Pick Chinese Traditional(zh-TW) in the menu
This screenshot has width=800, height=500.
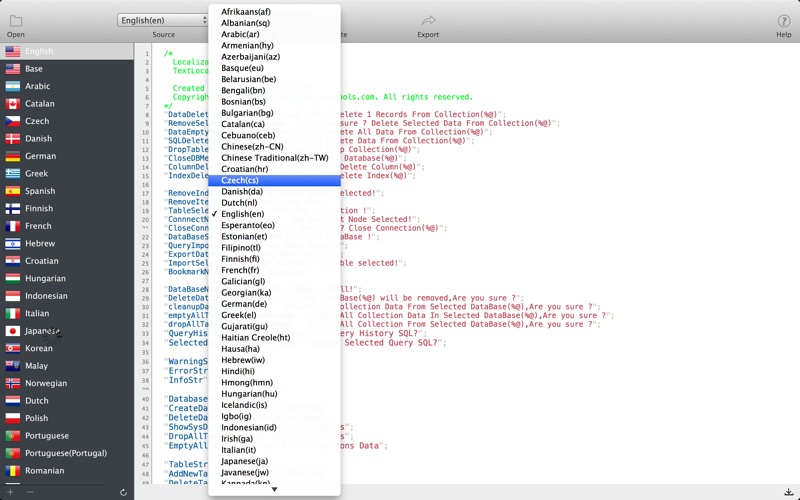(274, 158)
